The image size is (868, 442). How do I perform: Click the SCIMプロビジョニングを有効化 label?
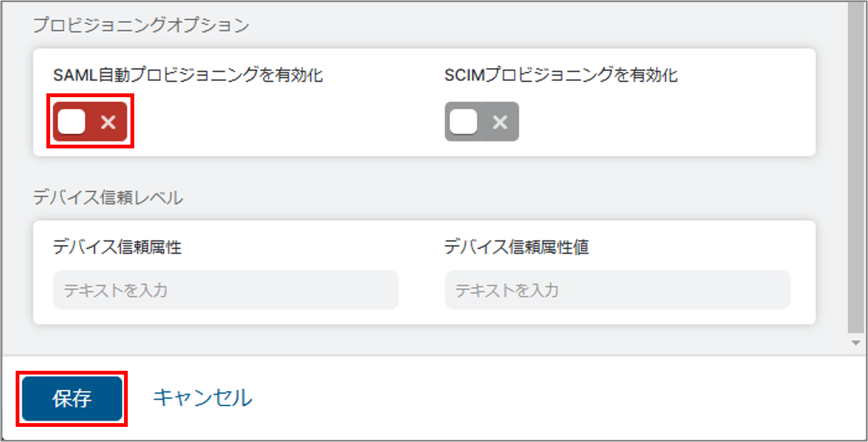coord(561,75)
